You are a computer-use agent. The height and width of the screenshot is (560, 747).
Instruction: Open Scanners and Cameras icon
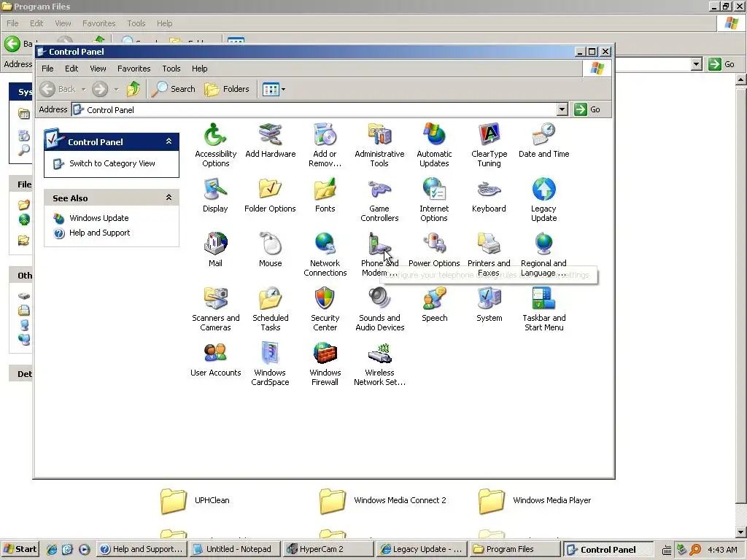click(215, 299)
